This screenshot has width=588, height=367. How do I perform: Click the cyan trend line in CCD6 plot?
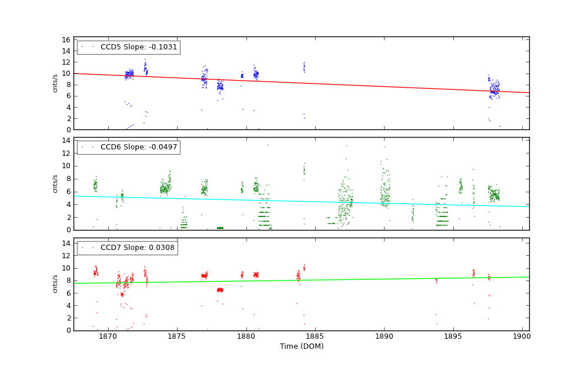tap(294, 201)
